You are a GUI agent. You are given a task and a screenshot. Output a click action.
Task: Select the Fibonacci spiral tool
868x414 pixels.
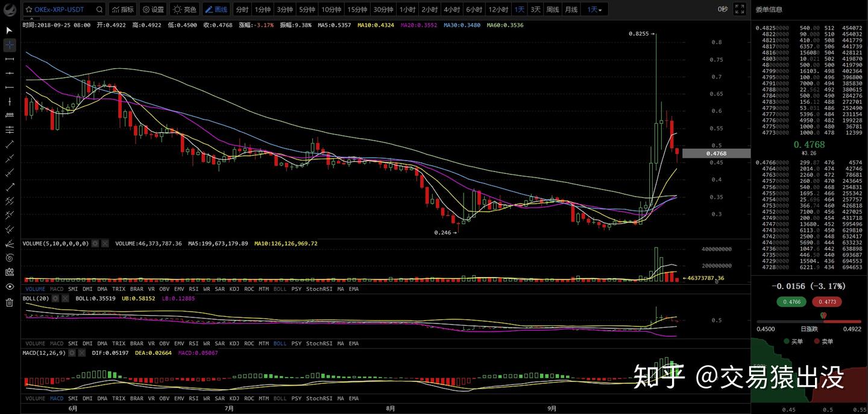click(x=9, y=258)
